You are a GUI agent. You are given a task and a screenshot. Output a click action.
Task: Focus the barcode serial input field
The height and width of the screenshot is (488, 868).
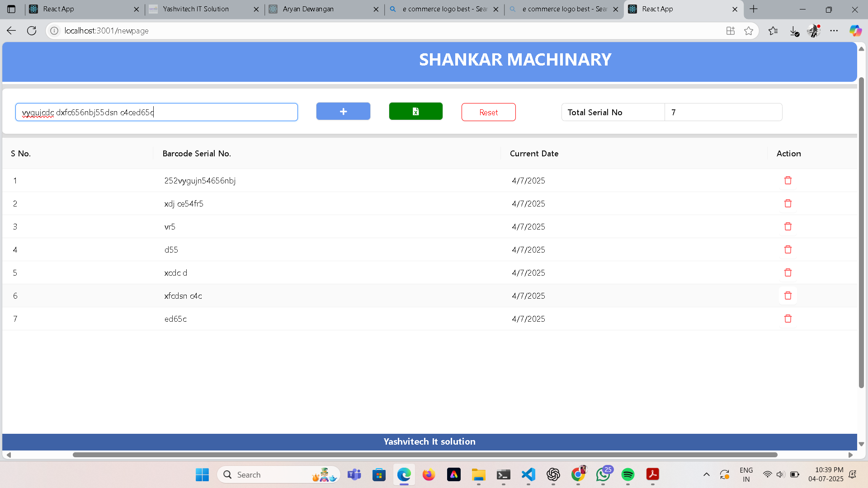pos(156,112)
